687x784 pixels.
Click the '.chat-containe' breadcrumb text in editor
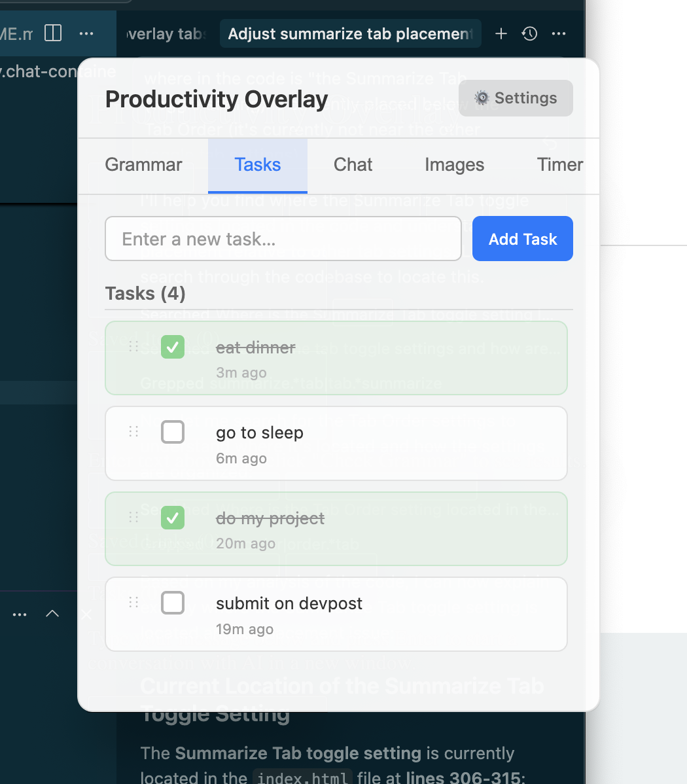58,71
